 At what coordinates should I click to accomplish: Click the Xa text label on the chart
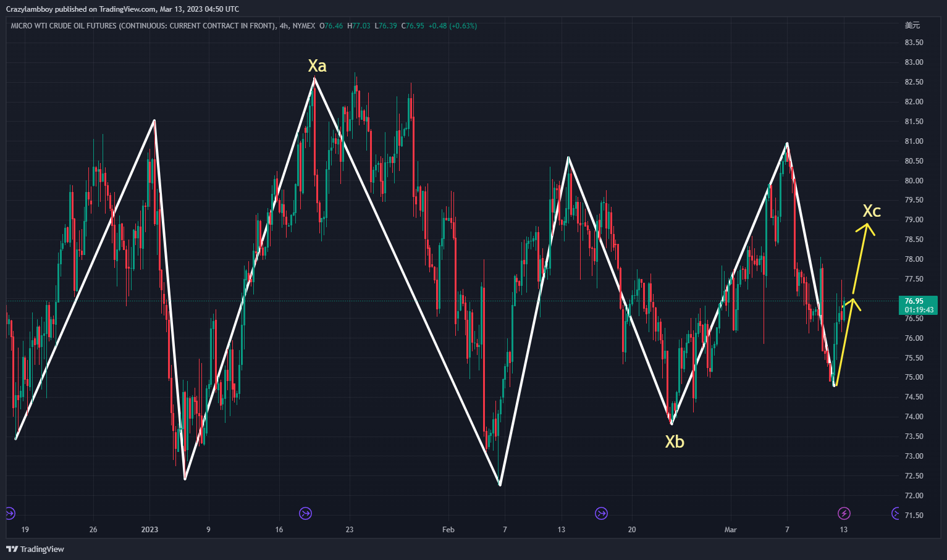pos(318,66)
